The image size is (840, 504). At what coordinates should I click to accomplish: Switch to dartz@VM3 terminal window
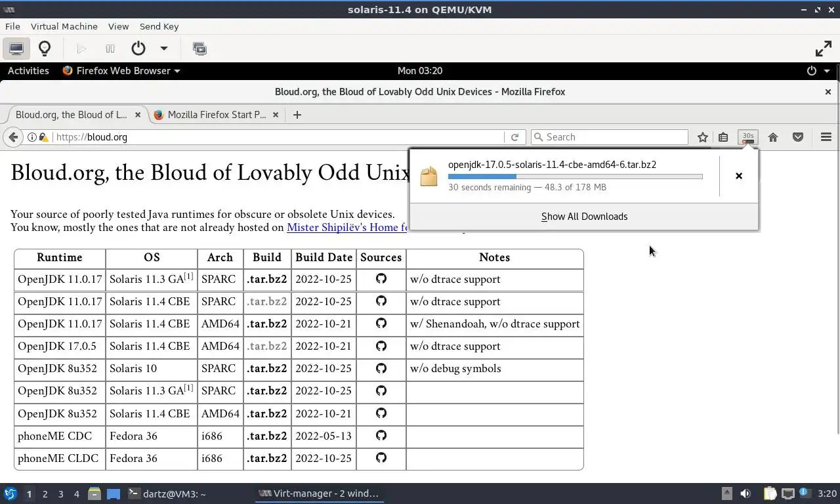point(167,493)
